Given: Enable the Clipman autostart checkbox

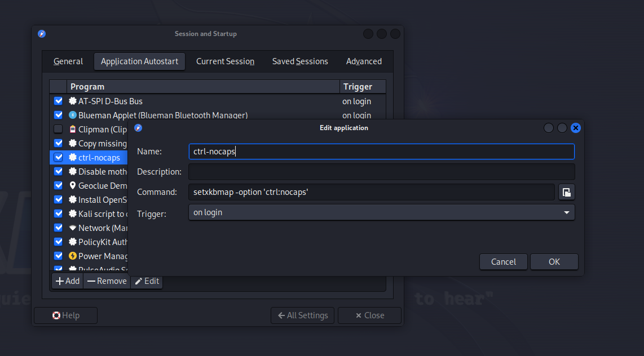Looking at the screenshot, I should pos(58,130).
